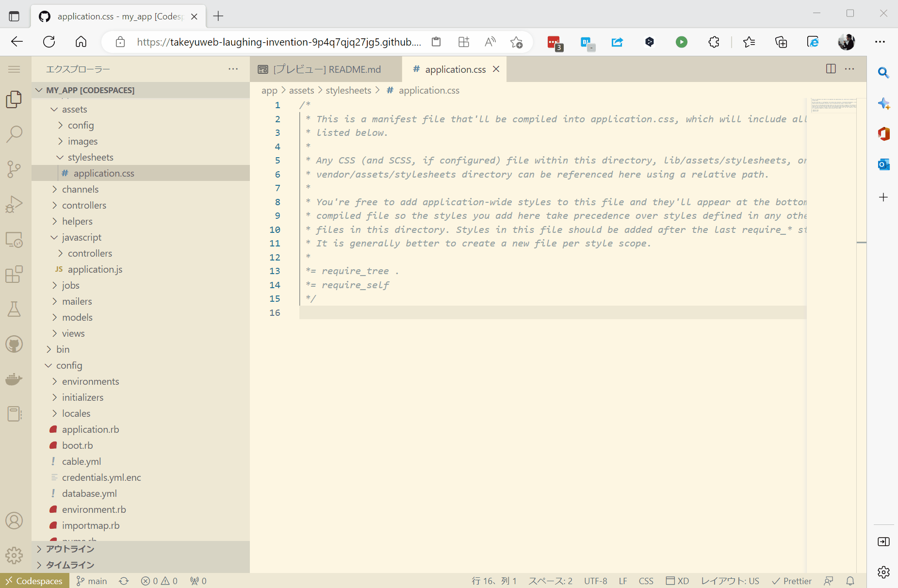
Task: Open the VS Code settings gear
Action: 15,555
